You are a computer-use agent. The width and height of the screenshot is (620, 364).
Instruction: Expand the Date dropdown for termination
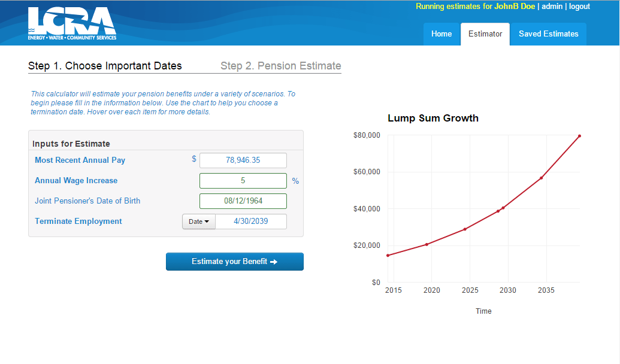point(198,222)
